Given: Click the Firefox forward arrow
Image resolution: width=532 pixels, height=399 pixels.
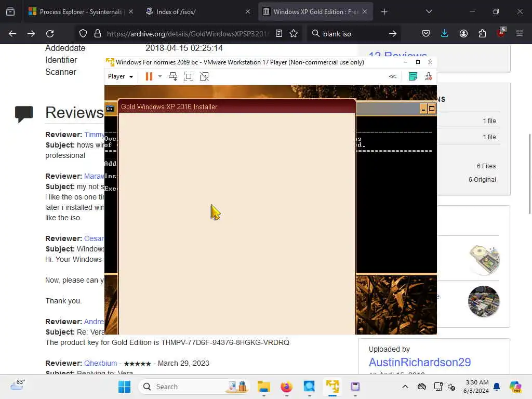Looking at the screenshot, I should pos(31,34).
